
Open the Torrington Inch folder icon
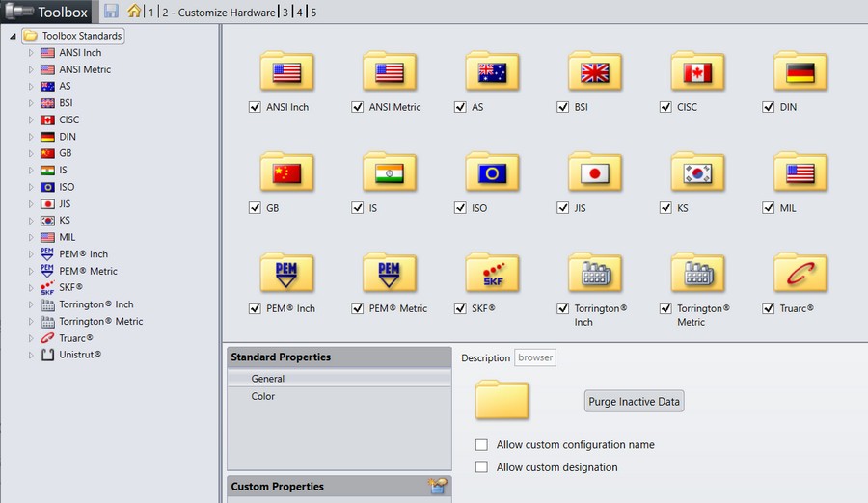[x=595, y=273]
